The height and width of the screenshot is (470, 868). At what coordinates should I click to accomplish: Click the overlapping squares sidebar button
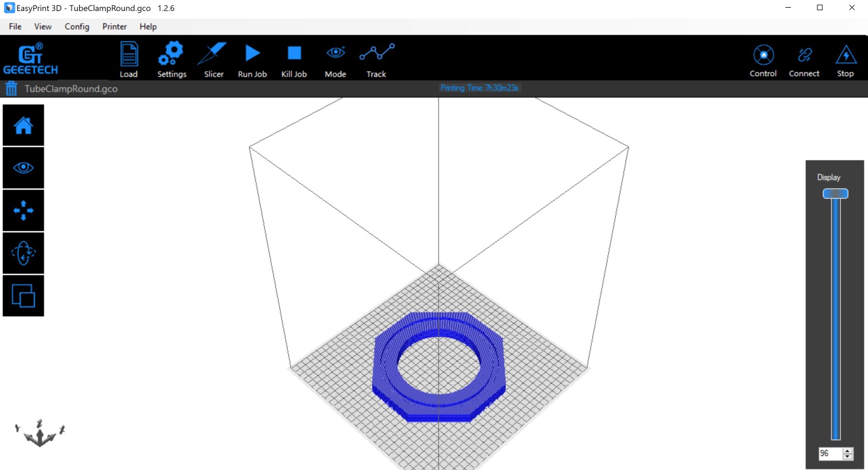click(x=23, y=296)
